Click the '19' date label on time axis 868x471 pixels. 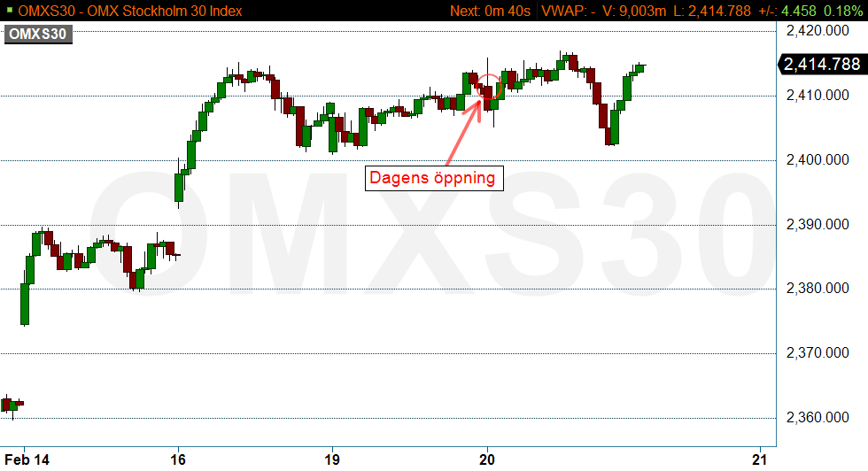pos(331,459)
